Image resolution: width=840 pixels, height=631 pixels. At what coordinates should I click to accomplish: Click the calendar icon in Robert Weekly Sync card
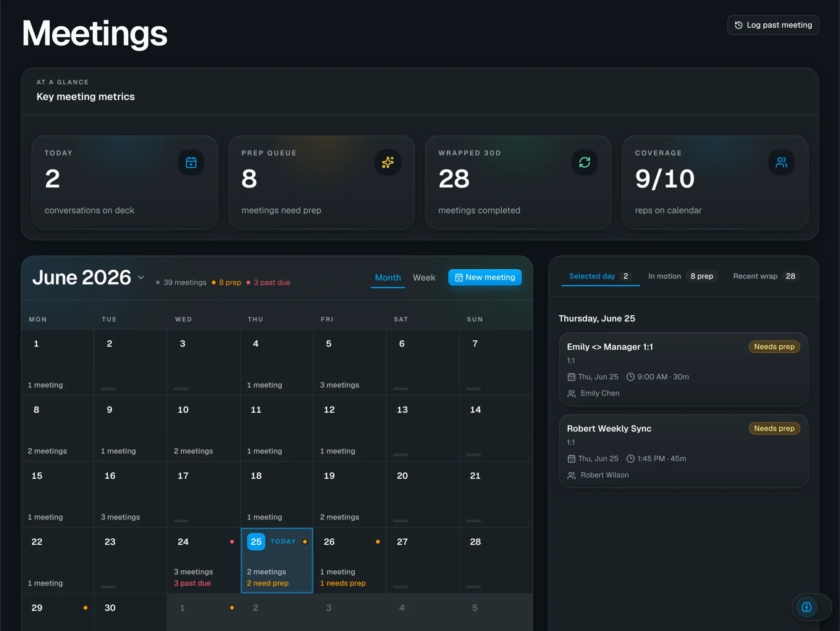click(571, 459)
